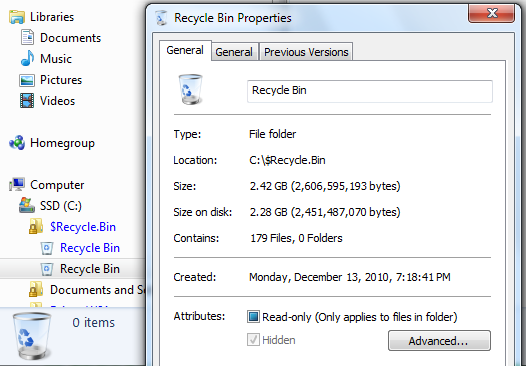Click the Videos film strip icon
The image size is (526, 366).
(x=27, y=101)
